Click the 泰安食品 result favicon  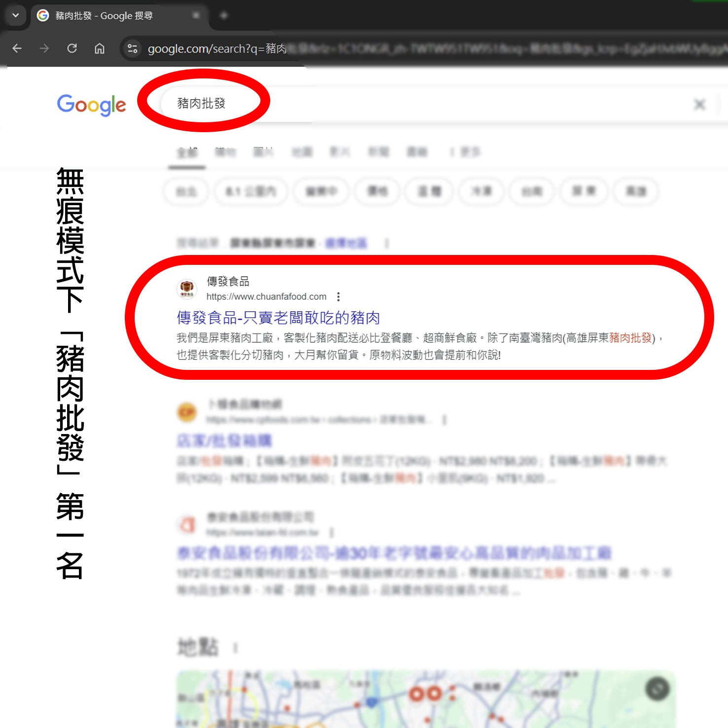coord(187,525)
